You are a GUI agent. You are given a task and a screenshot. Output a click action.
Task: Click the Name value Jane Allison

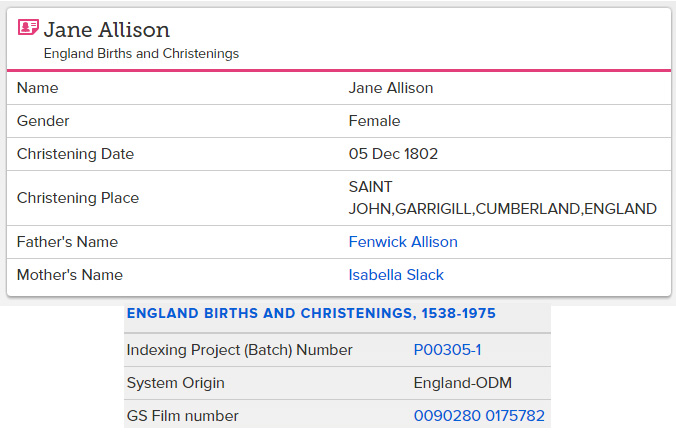(391, 88)
